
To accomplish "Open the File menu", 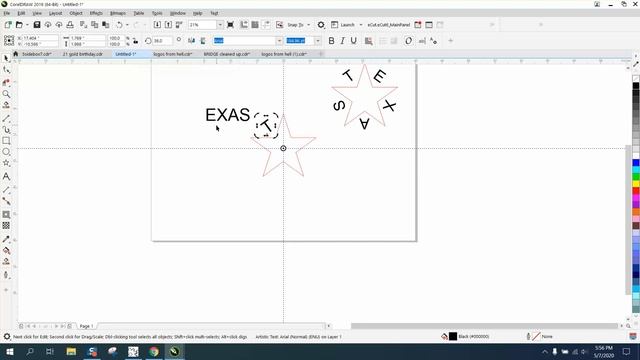I will 7,13.
